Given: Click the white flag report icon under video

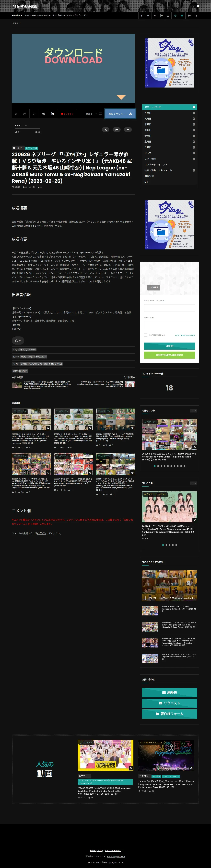Looking at the screenshot, I should tap(53, 114).
